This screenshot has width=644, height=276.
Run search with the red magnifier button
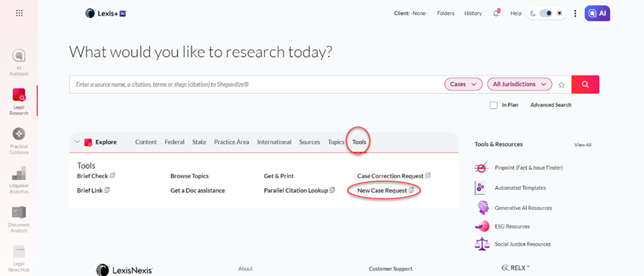coord(585,85)
